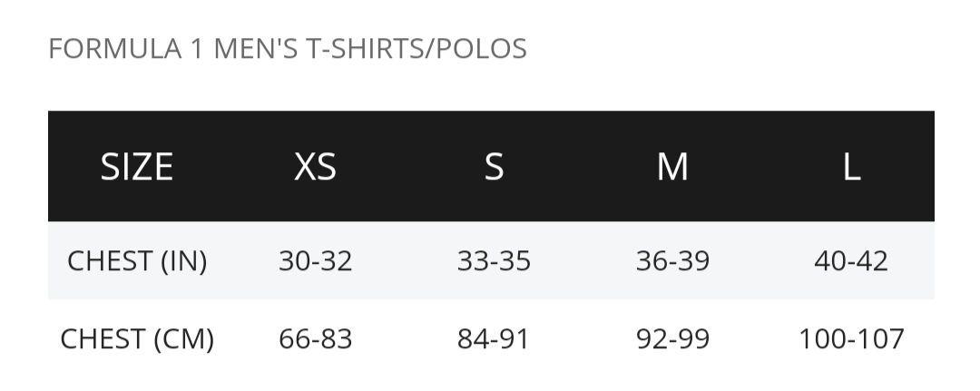980x391 pixels.
Task: Select the SIZE header cell
Action: pyautogui.click(x=136, y=167)
